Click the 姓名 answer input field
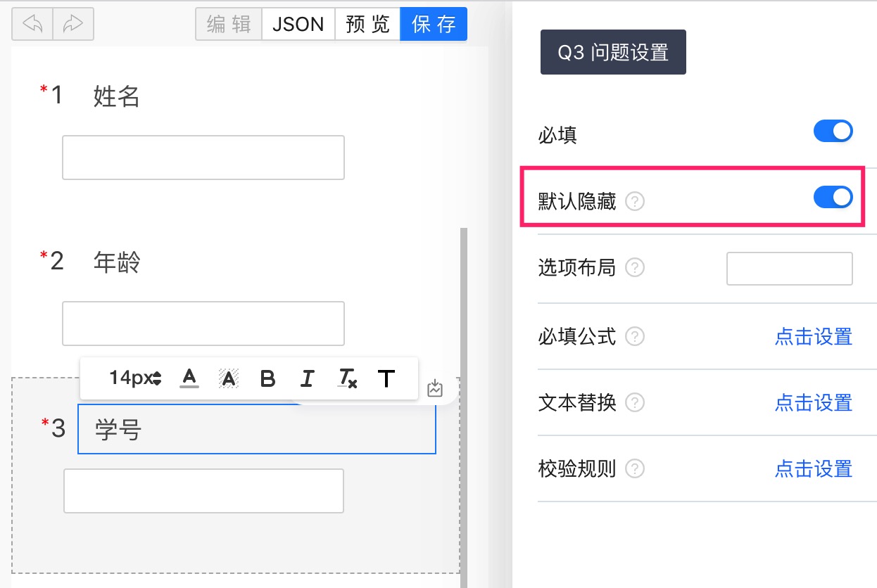This screenshot has height=588, width=877. pos(203,158)
